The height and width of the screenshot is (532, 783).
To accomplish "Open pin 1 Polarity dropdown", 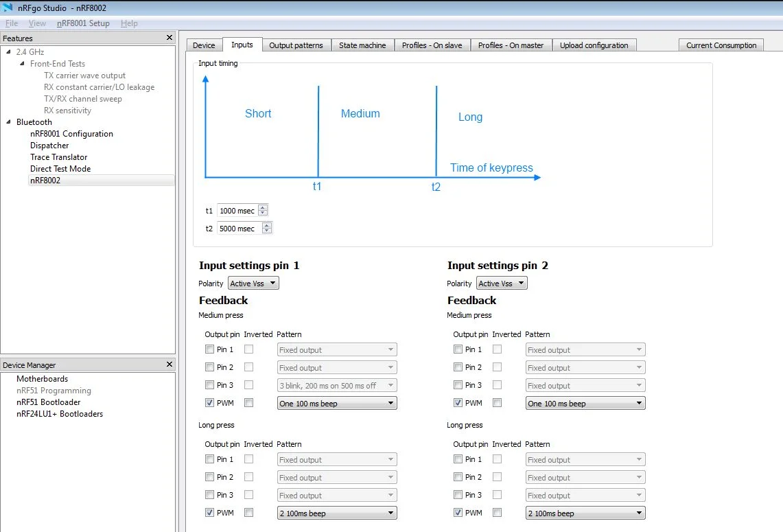I will coord(253,284).
